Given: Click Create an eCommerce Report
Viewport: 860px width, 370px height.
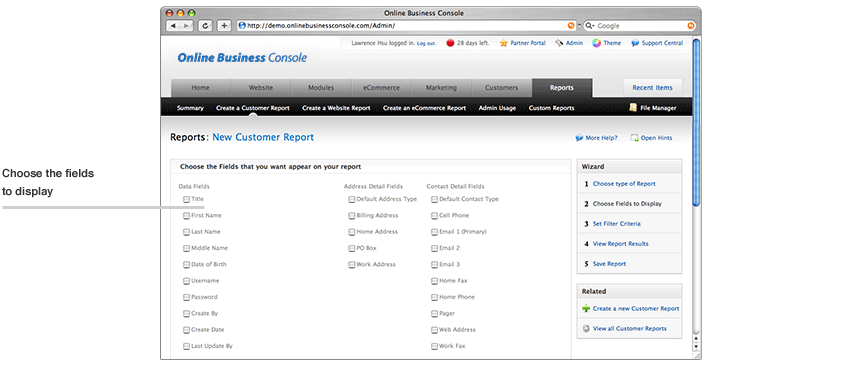Looking at the screenshot, I should [425, 108].
